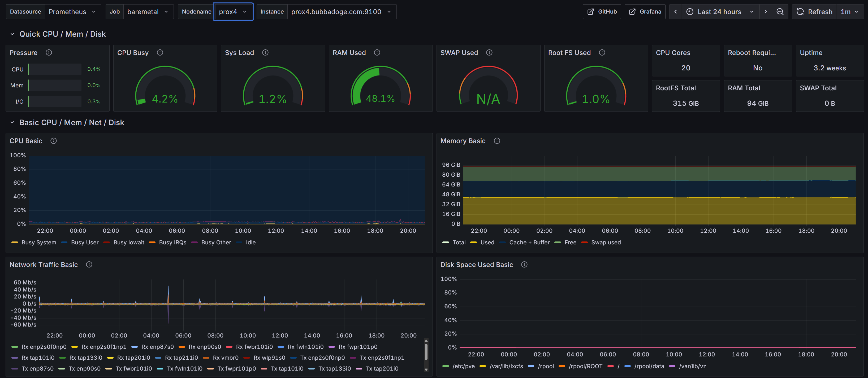Click info icon on Memory Basic panel
Viewport: 868px width, 378px height.
click(497, 141)
